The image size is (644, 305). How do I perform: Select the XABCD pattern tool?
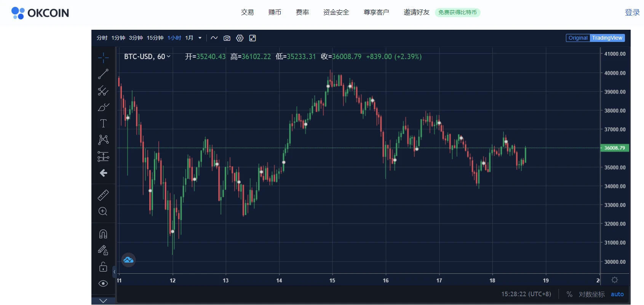point(103,140)
